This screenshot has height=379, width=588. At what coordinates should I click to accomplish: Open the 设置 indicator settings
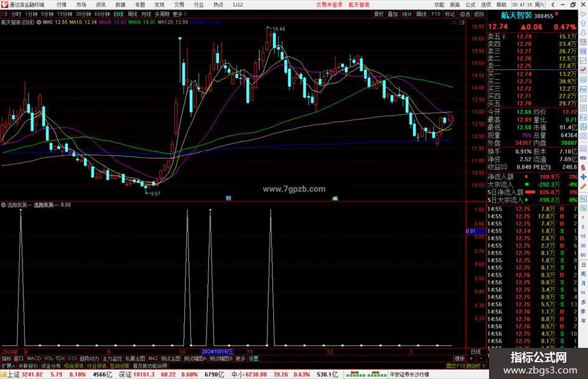[x=253, y=358]
